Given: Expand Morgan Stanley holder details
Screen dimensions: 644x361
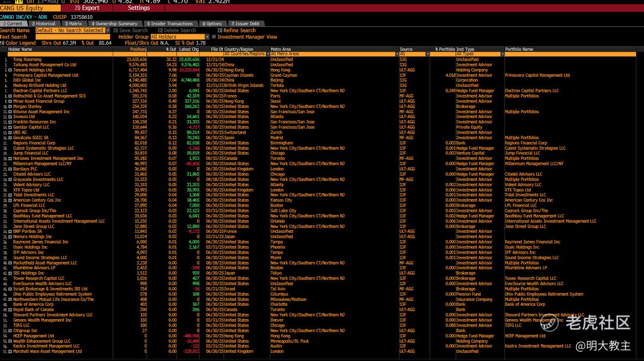Looking at the screenshot, I should [x=10, y=107].
